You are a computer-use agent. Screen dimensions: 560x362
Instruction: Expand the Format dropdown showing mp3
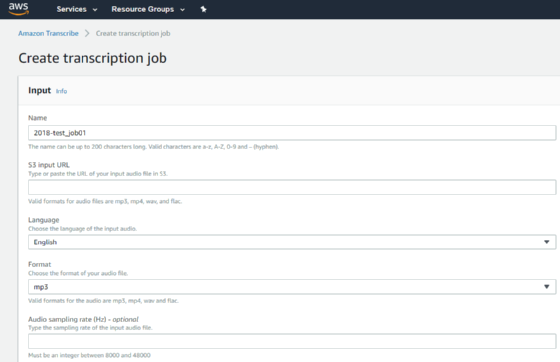292,287
